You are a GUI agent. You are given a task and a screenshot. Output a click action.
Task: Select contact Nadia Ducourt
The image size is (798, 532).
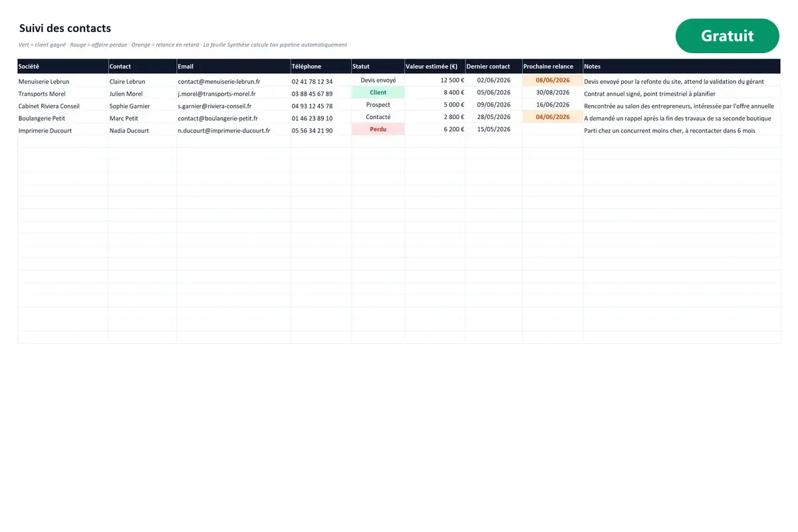[x=142, y=130]
